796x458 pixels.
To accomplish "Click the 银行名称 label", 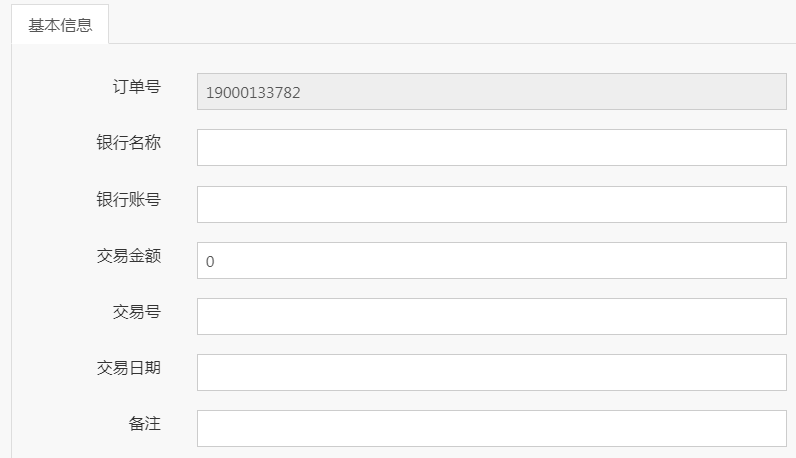I will click(x=128, y=143).
